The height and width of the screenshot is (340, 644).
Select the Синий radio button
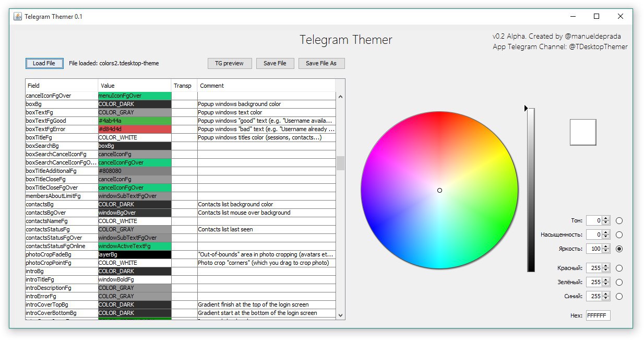[x=619, y=296]
